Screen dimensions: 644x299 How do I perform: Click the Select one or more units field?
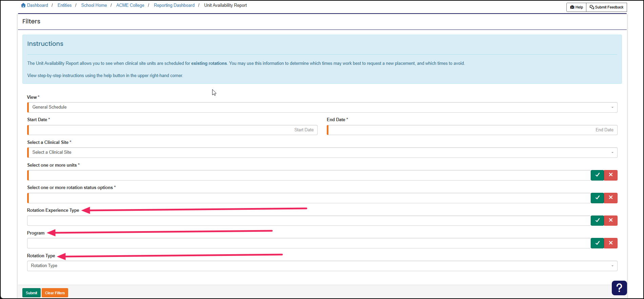pos(309,175)
